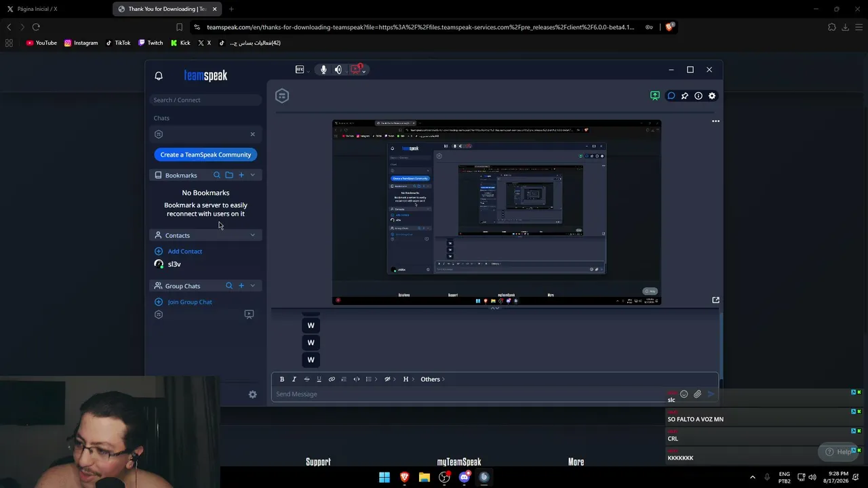Show hidden system tray icons

pos(752,477)
